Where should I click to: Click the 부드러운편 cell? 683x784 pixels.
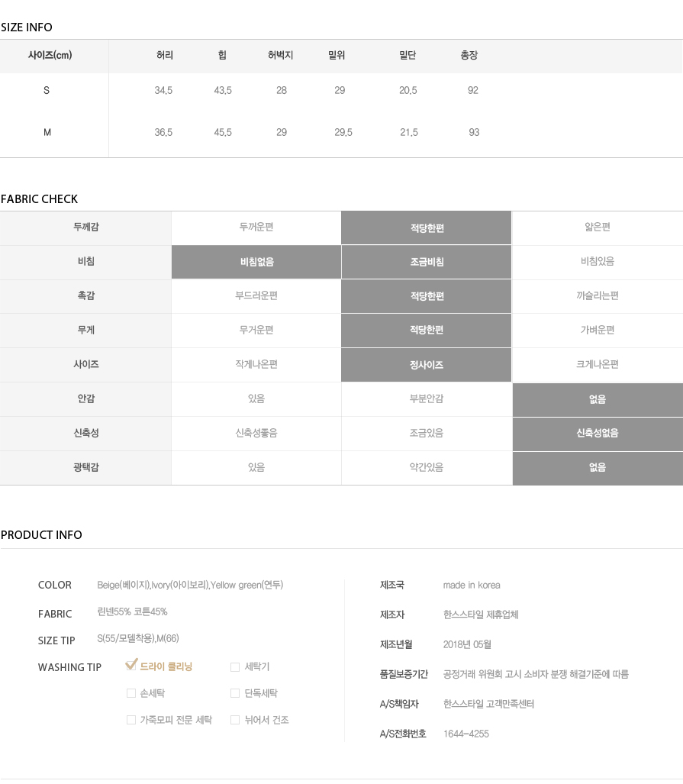click(x=256, y=296)
